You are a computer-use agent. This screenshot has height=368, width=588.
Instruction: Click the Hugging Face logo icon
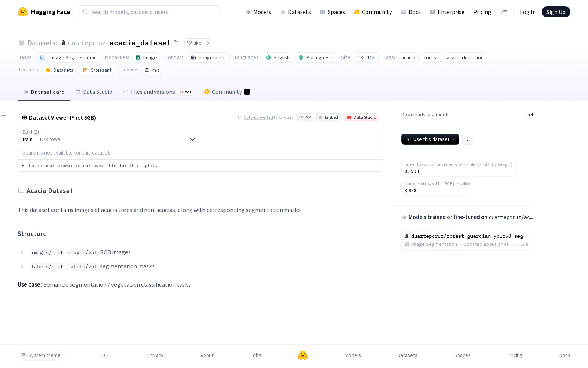pos(23,12)
